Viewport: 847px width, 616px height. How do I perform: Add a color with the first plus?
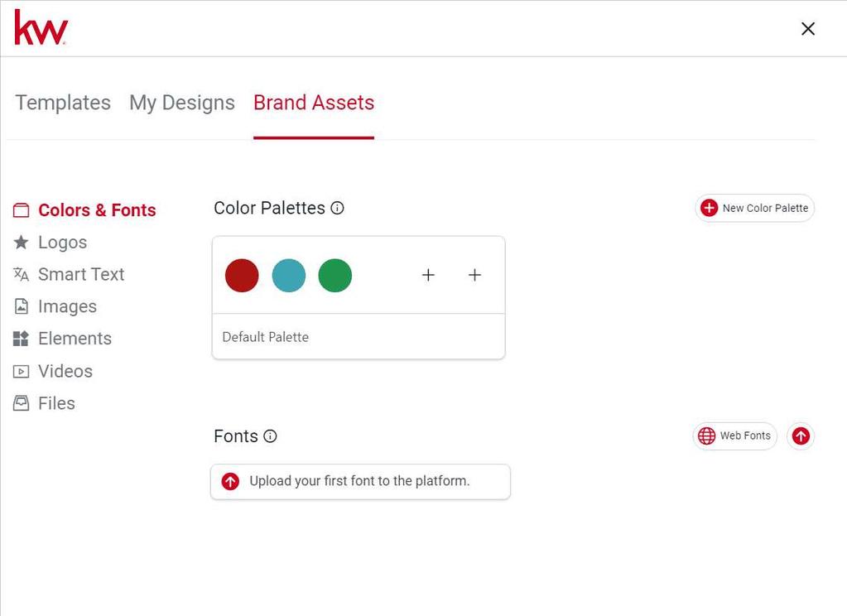pyautogui.click(x=428, y=275)
